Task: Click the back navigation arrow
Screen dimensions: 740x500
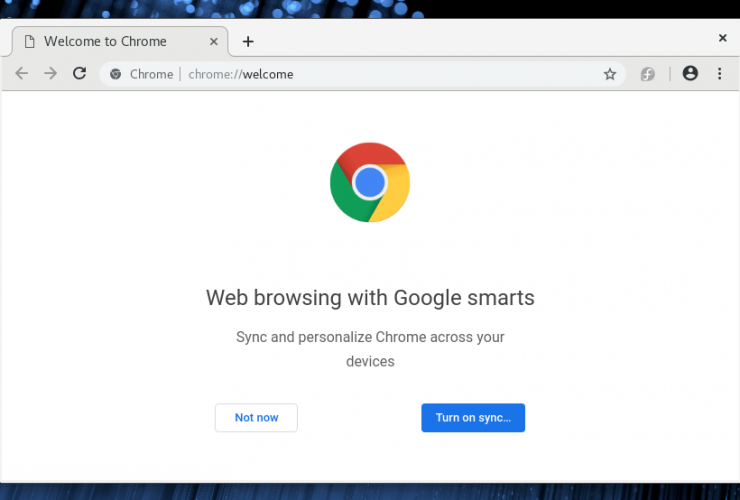Action: (x=21, y=74)
